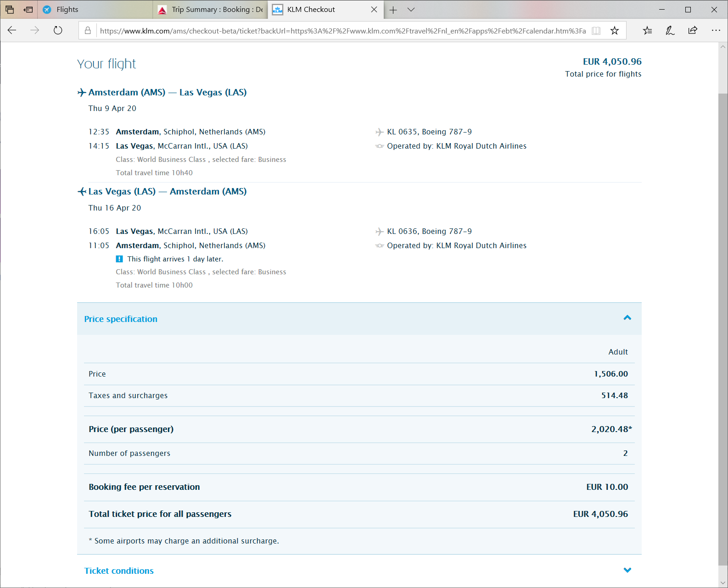Open the tab preview dropdown chevron
The image size is (728, 588).
(411, 10)
